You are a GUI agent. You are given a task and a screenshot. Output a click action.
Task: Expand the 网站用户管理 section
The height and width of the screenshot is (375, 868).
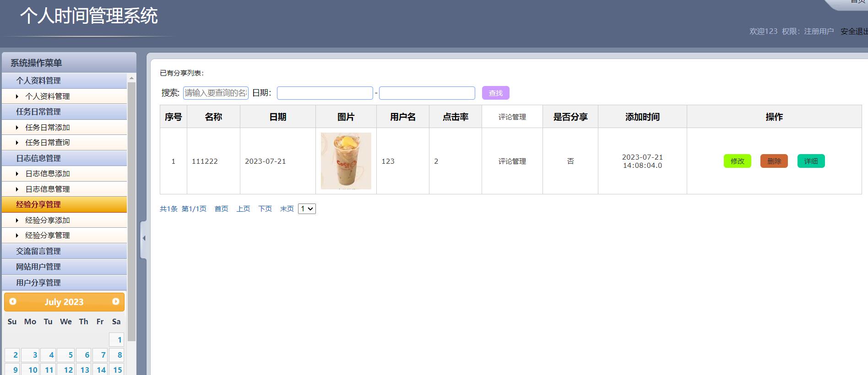pyautogui.click(x=64, y=267)
